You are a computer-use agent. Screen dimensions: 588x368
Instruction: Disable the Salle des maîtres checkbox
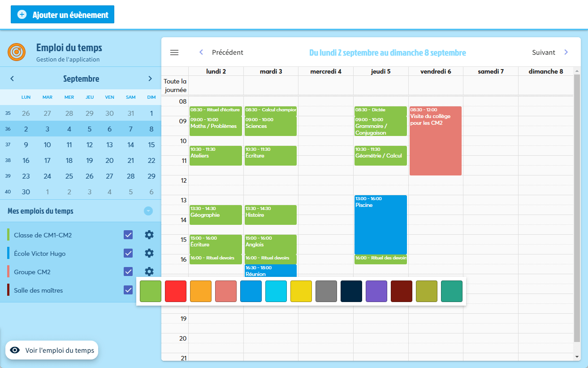pos(128,290)
